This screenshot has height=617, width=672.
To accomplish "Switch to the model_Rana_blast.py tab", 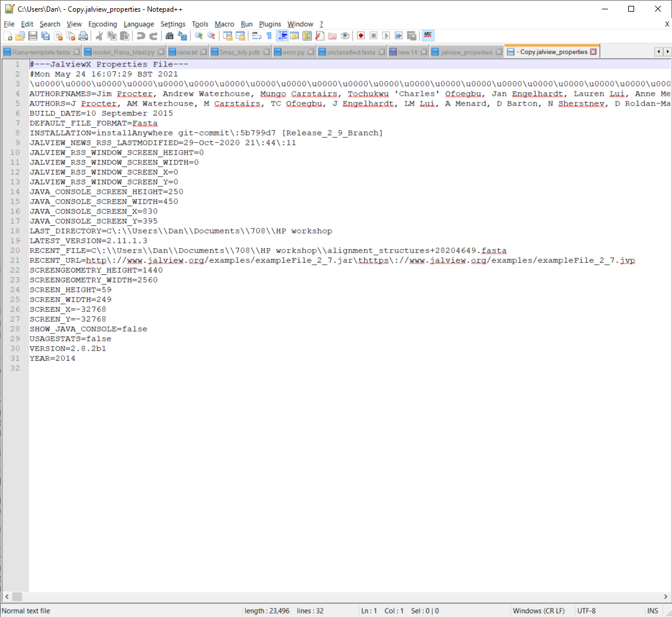I will click(124, 52).
